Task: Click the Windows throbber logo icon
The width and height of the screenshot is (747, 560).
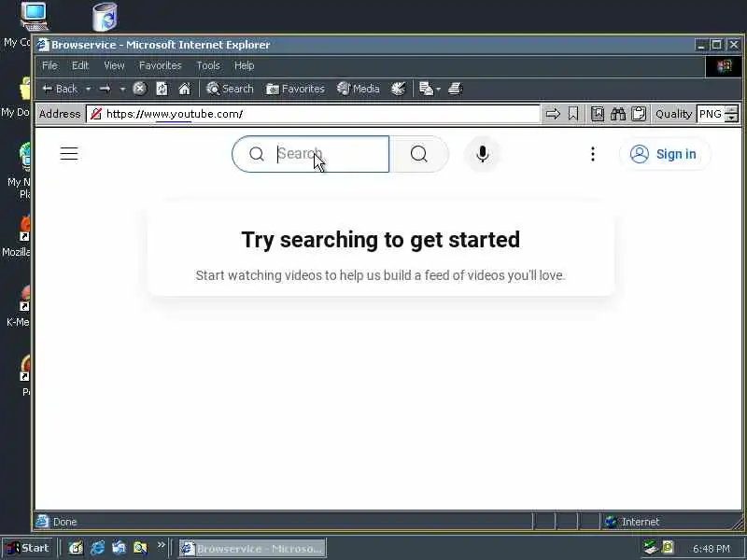Action: click(x=724, y=66)
